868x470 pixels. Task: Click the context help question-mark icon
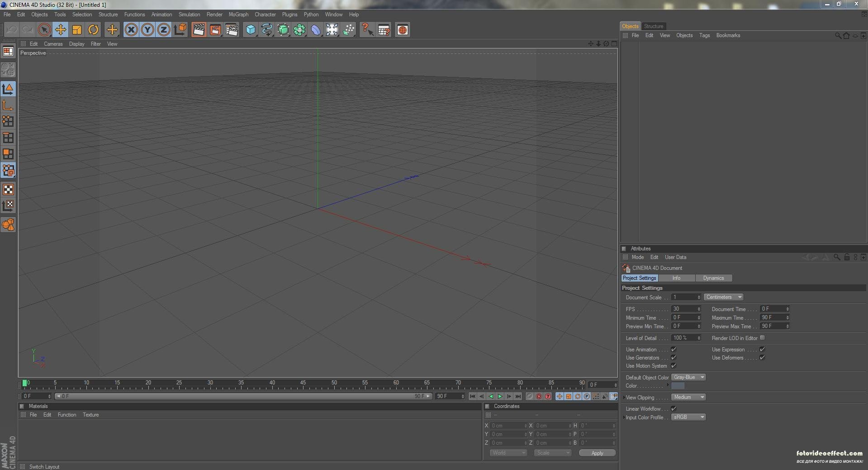(x=367, y=30)
